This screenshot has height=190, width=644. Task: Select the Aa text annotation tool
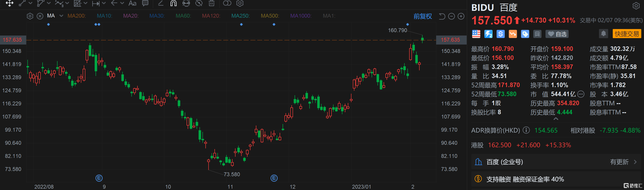point(132,3)
